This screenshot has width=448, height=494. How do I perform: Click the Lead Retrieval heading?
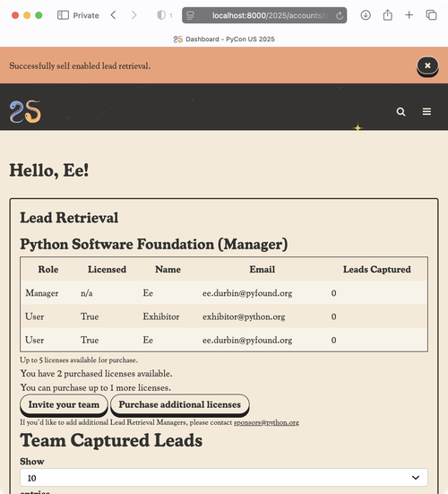pyautogui.click(x=69, y=218)
